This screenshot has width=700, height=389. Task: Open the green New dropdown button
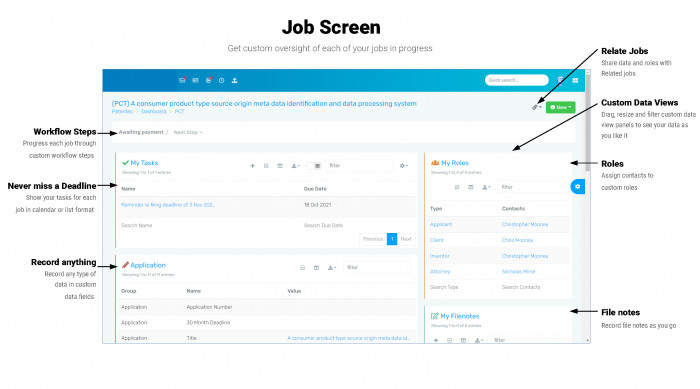click(560, 107)
